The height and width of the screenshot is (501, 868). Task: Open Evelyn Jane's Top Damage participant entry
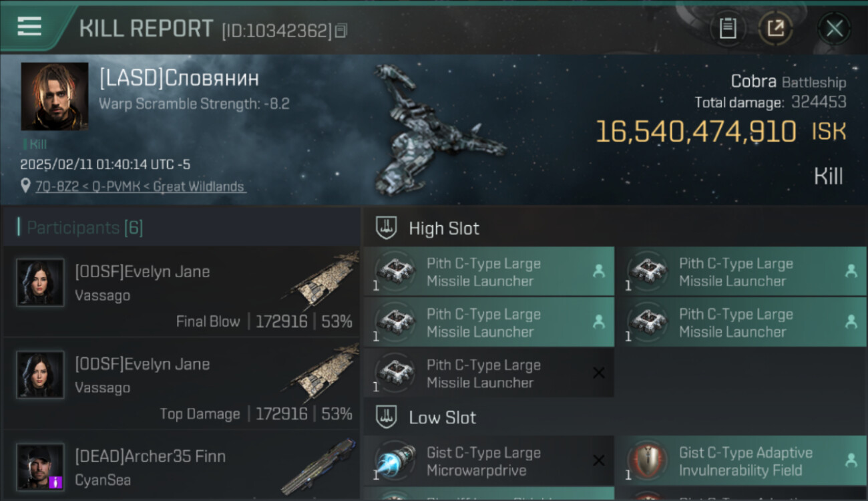182,383
